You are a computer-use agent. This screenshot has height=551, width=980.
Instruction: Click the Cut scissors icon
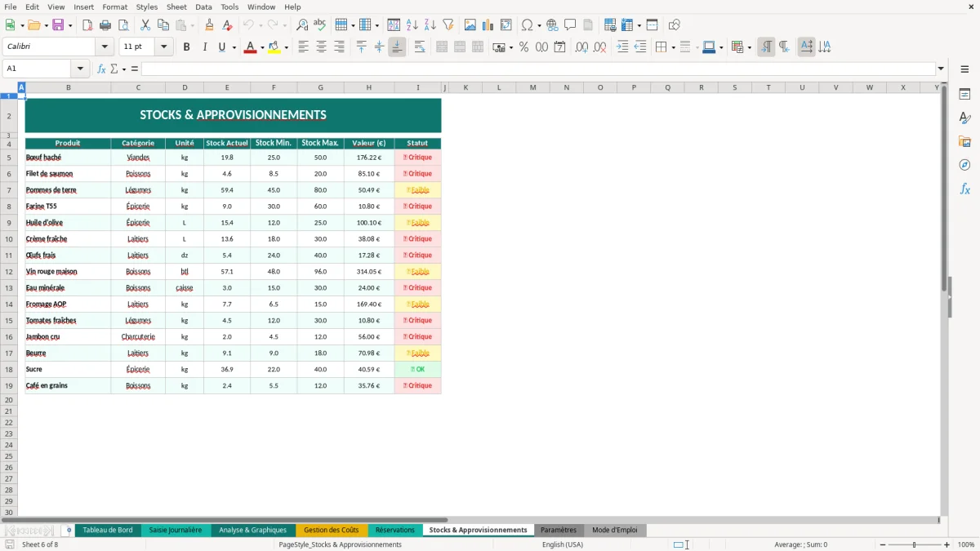(145, 25)
